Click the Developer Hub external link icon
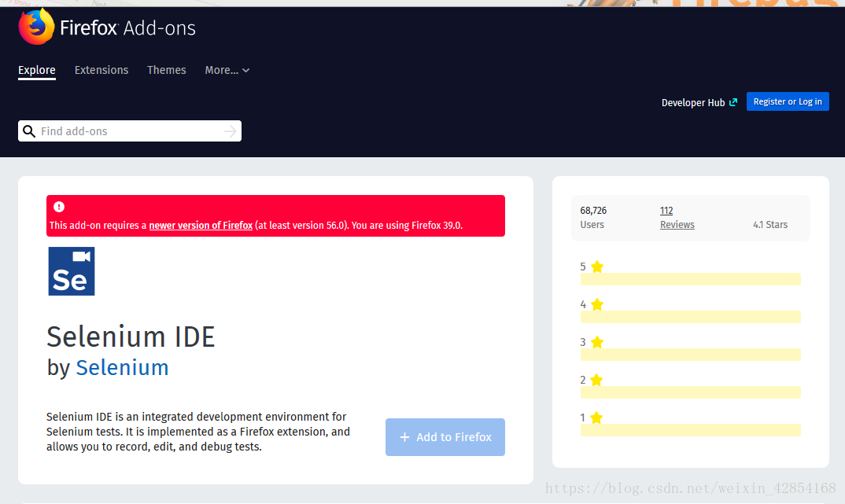The height and width of the screenshot is (504, 845). click(x=733, y=102)
